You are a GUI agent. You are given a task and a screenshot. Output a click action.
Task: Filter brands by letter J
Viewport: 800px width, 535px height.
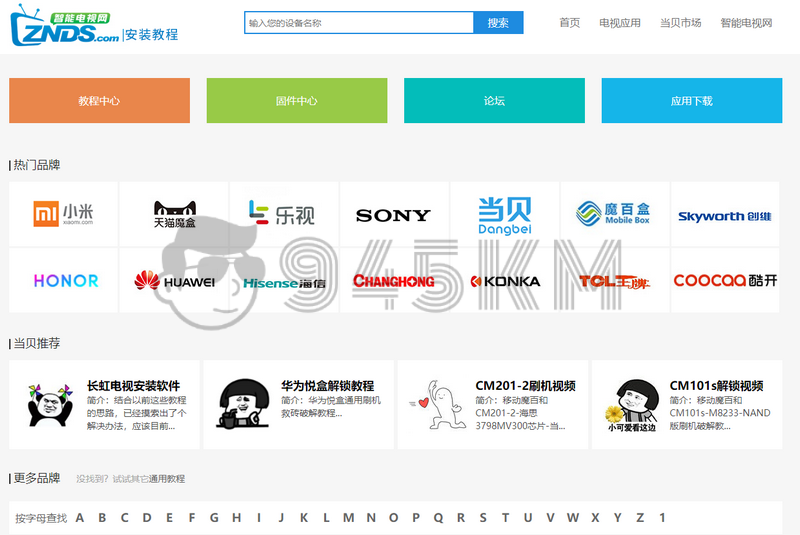coord(281,518)
